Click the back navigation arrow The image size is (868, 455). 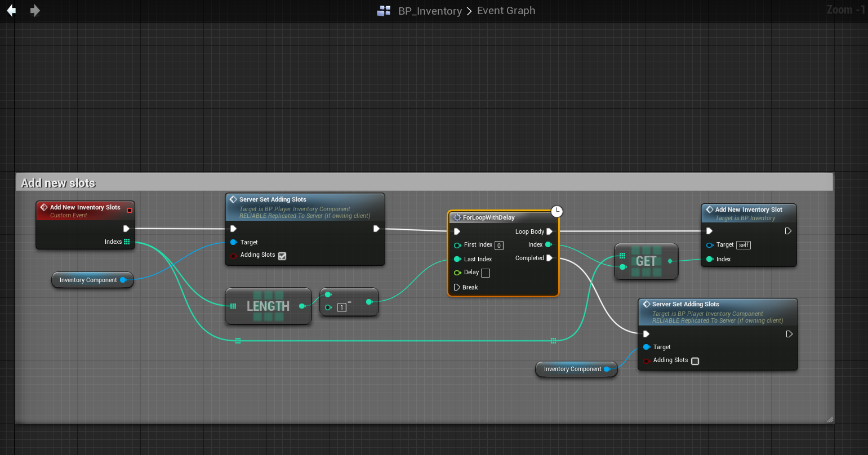[x=11, y=11]
